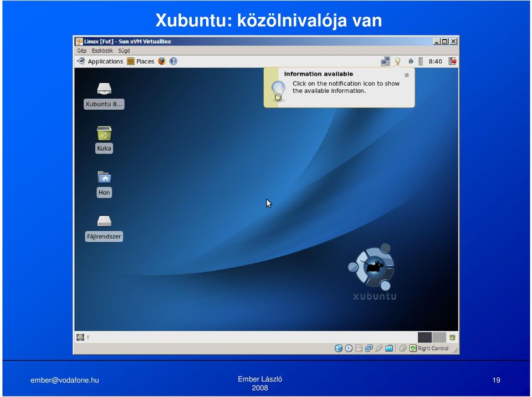This screenshot has width=532, height=397.
Task: Launch Firefox from the top panel
Action: click(x=162, y=61)
